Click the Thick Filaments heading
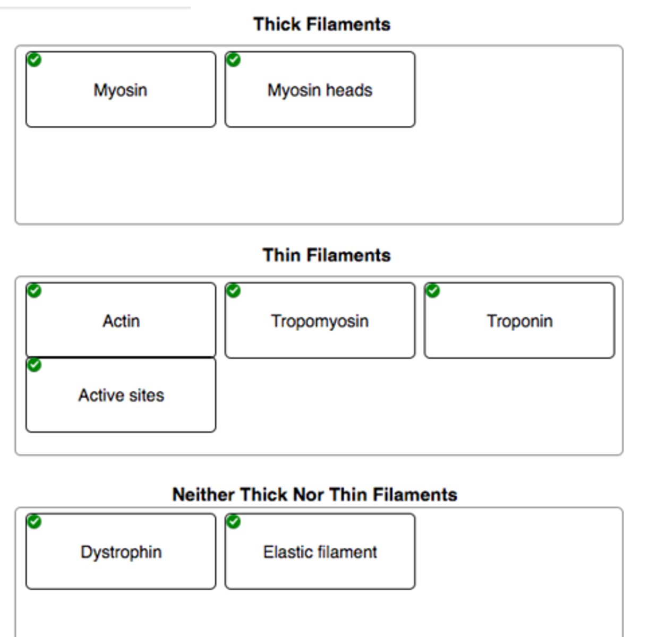The height and width of the screenshot is (637, 672). click(321, 24)
